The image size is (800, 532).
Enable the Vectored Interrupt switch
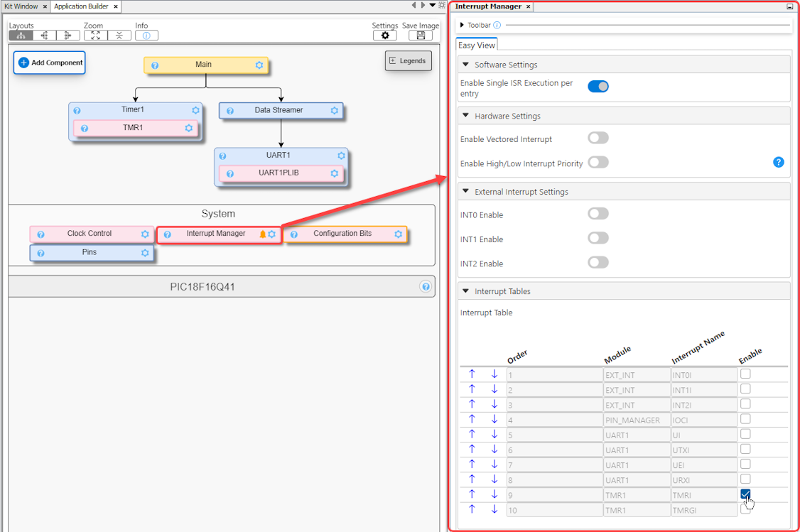pyautogui.click(x=598, y=139)
